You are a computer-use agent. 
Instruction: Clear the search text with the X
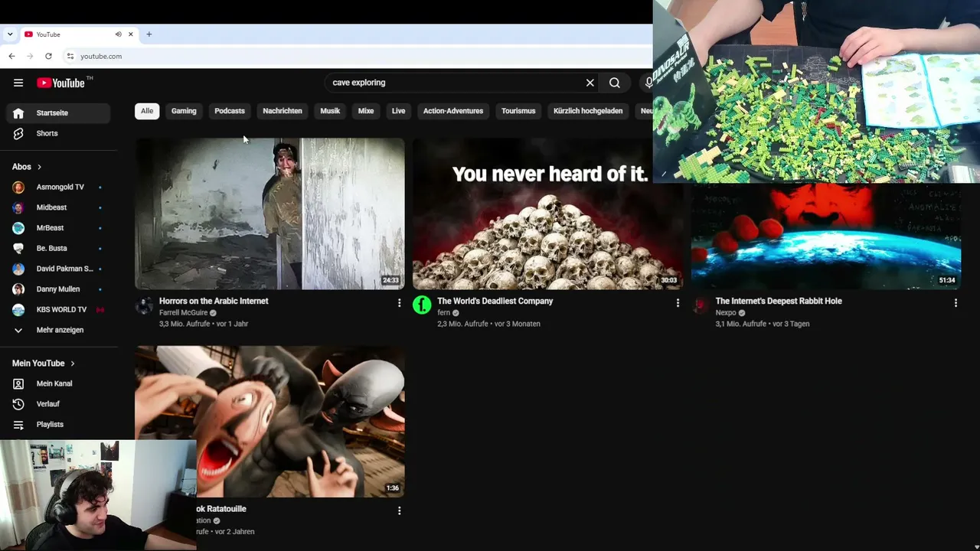pos(590,83)
